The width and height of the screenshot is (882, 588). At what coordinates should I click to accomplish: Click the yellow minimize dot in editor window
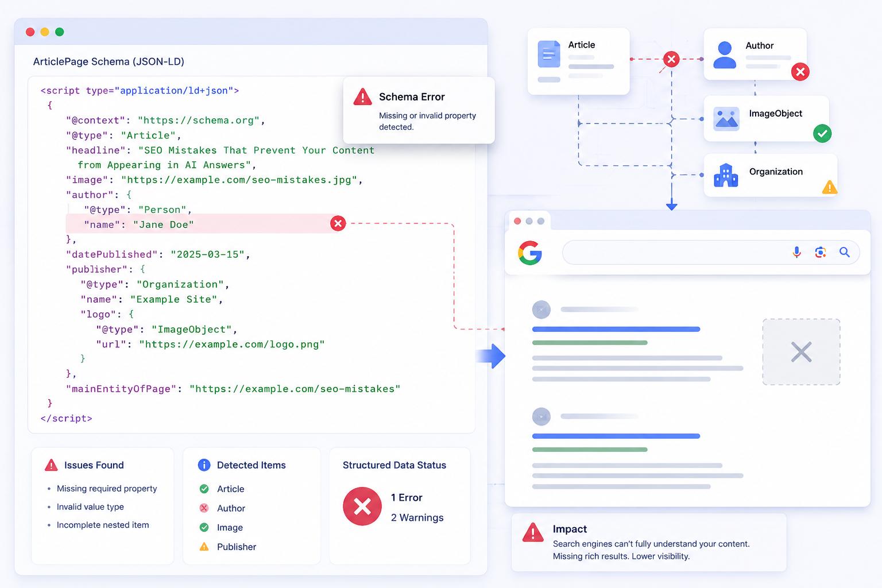(45, 32)
